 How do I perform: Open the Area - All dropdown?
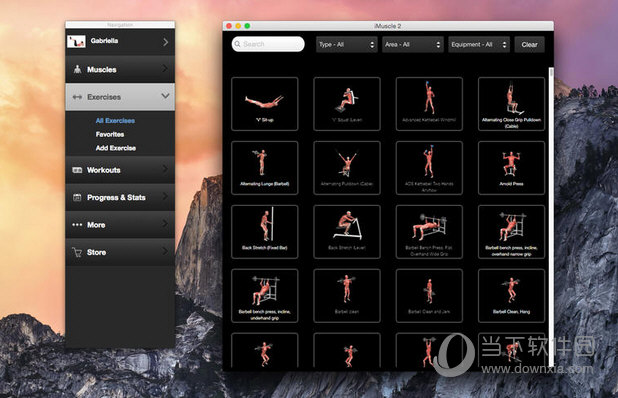tap(413, 45)
